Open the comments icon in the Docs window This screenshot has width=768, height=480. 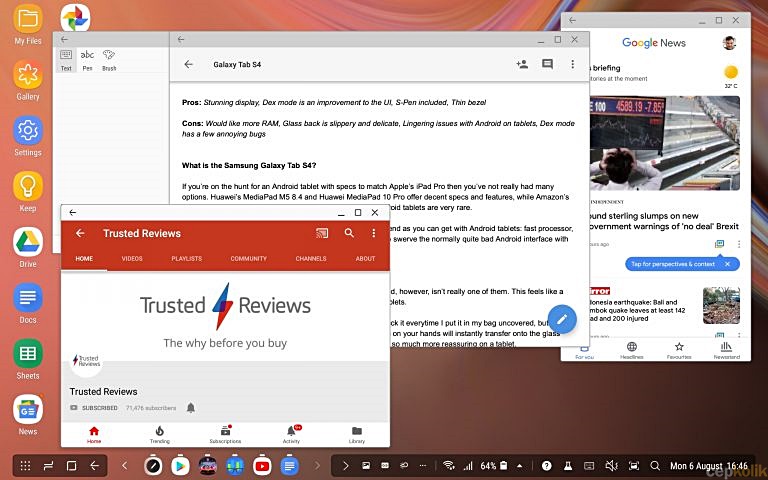tap(548, 64)
